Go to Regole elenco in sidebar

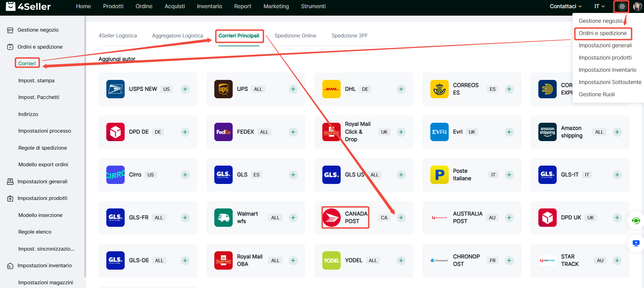(x=35, y=232)
